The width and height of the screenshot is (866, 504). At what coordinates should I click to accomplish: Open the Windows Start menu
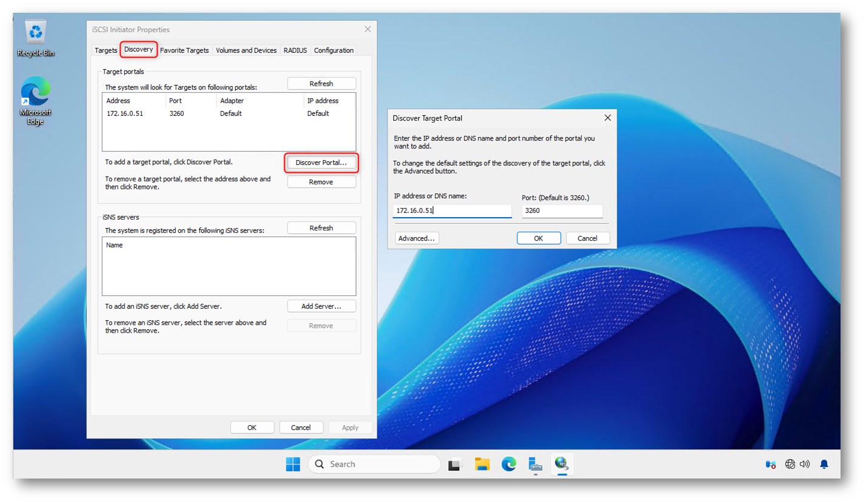[293, 464]
